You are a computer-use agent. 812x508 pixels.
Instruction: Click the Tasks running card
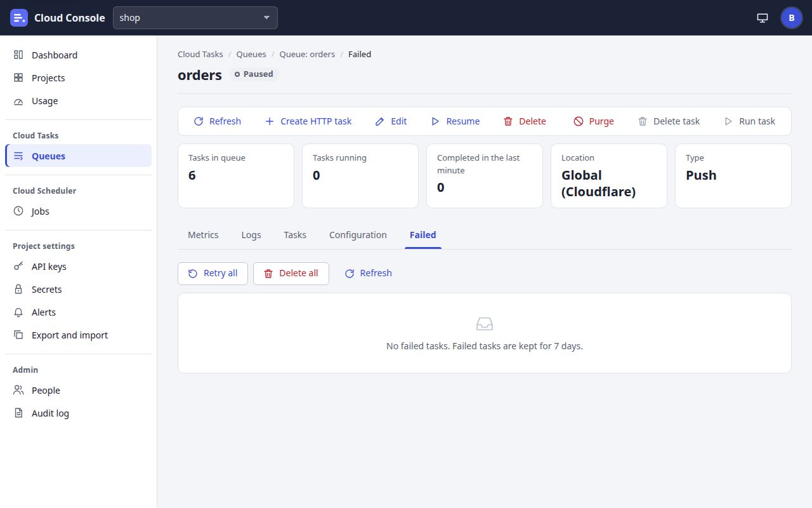(x=360, y=176)
